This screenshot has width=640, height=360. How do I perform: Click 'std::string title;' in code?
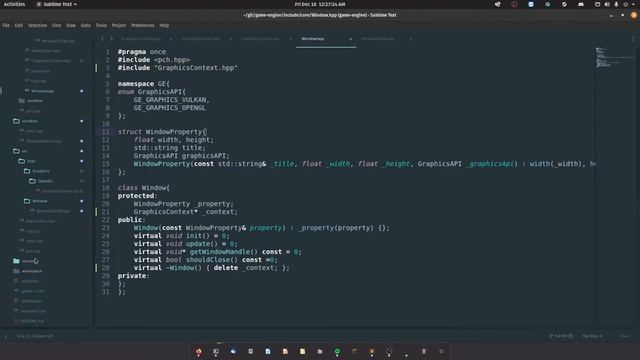[x=169, y=148]
